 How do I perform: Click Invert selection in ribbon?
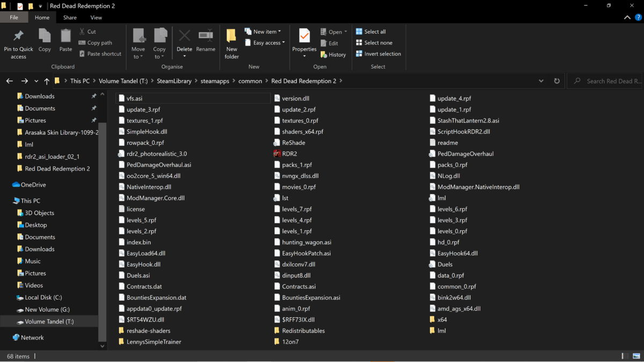point(378,54)
